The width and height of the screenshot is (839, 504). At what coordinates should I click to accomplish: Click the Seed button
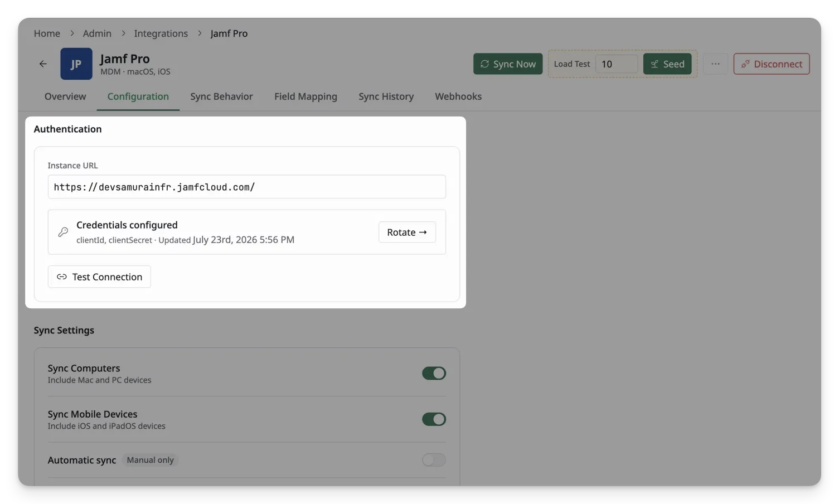pyautogui.click(x=667, y=64)
